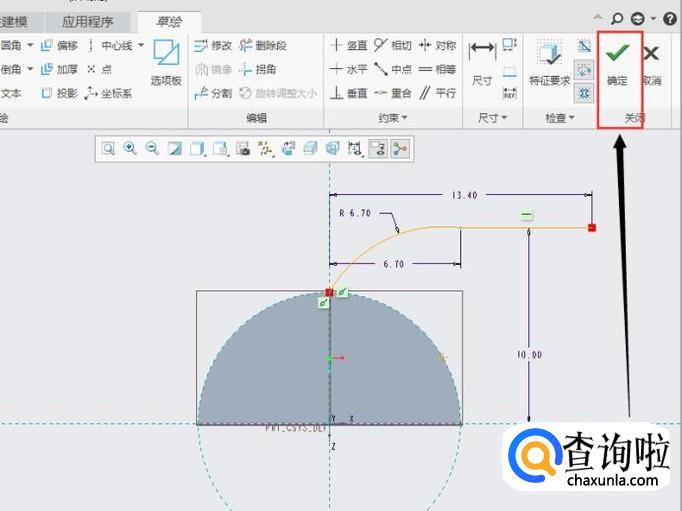Screen dimensions: 682x511
Task: Apply the 中点 midpoint constraint
Action: point(393,69)
